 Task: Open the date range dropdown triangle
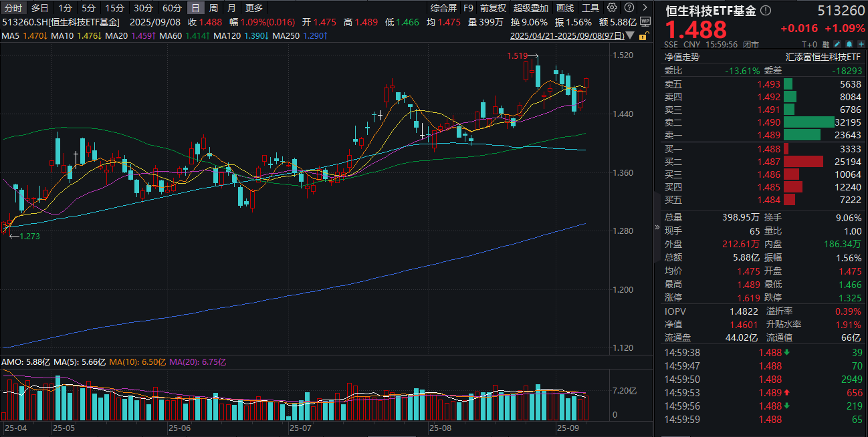[631, 35]
